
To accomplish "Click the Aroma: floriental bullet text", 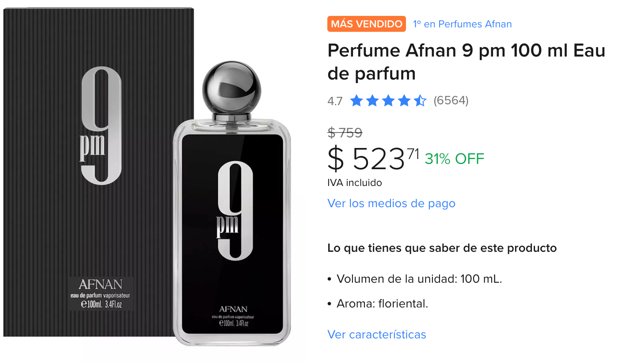I will click(x=382, y=304).
